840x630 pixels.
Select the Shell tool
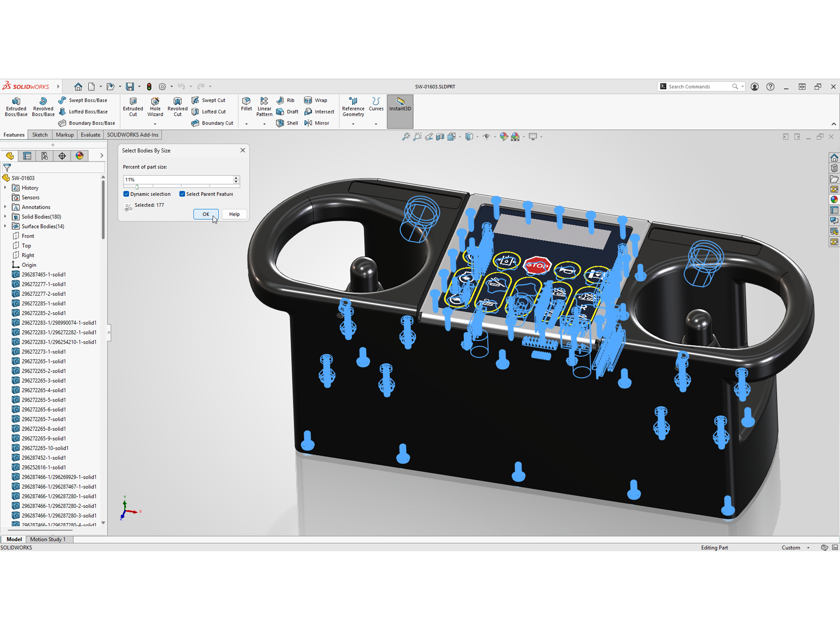[x=287, y=123]
